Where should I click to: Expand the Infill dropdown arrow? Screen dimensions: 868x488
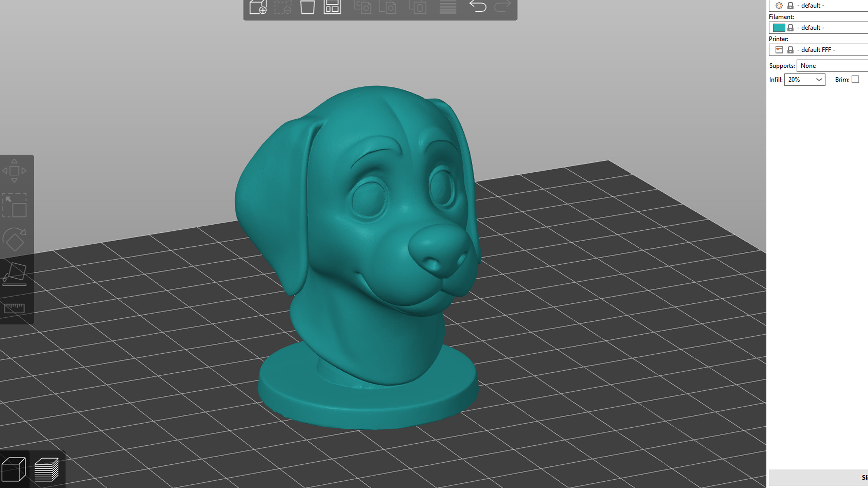click(819, 80)
